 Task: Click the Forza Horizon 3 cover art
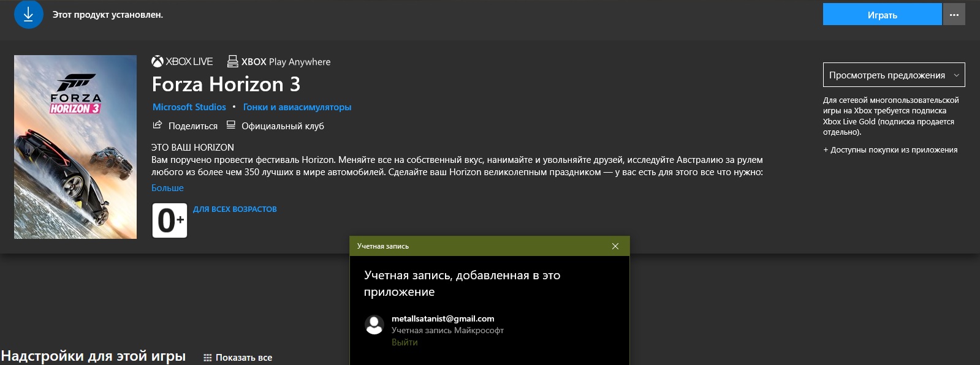(x=75, y=147)
